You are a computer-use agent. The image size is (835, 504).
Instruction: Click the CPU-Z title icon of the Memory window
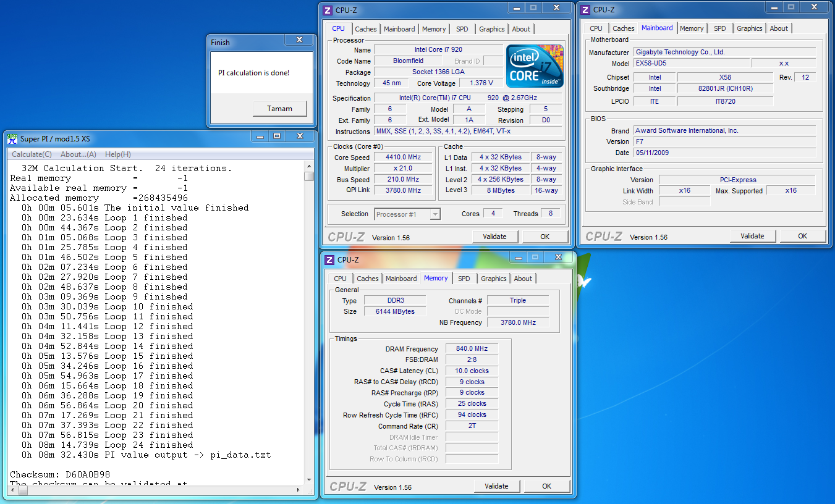point(330,259)
